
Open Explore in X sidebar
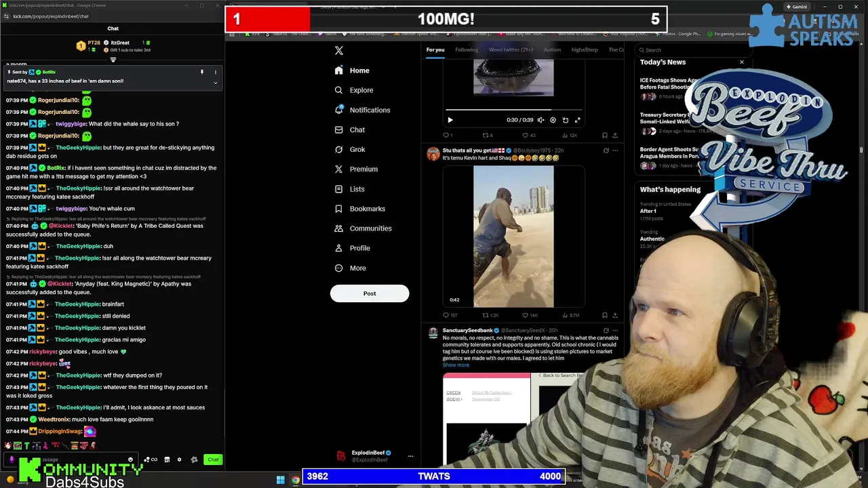coord(353,90)
